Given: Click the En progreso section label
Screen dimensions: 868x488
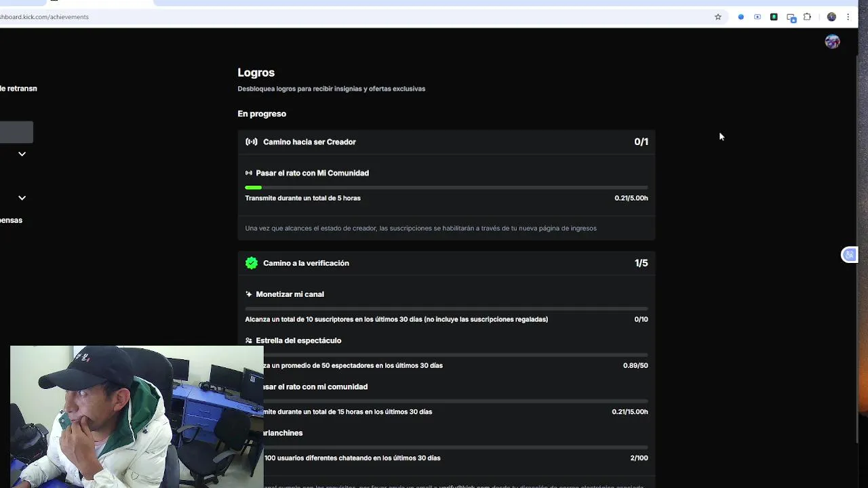Looking at the screenshot, I should 262,114.
